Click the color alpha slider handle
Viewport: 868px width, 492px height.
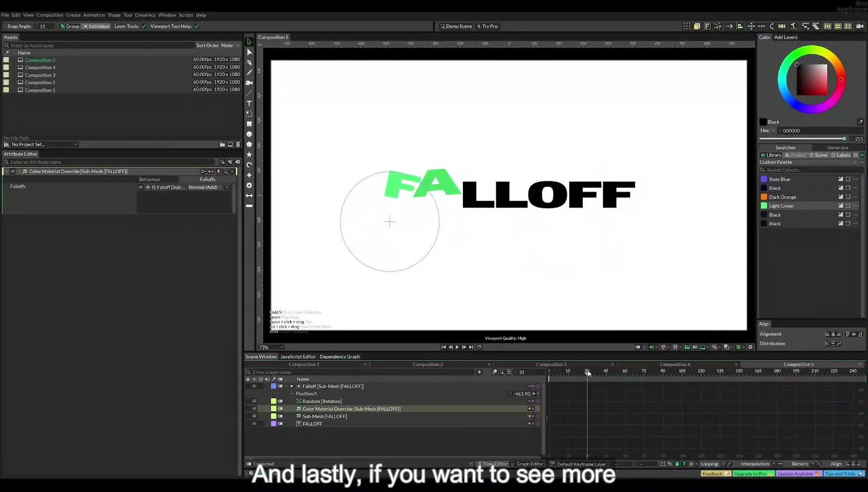click(844, 138)
